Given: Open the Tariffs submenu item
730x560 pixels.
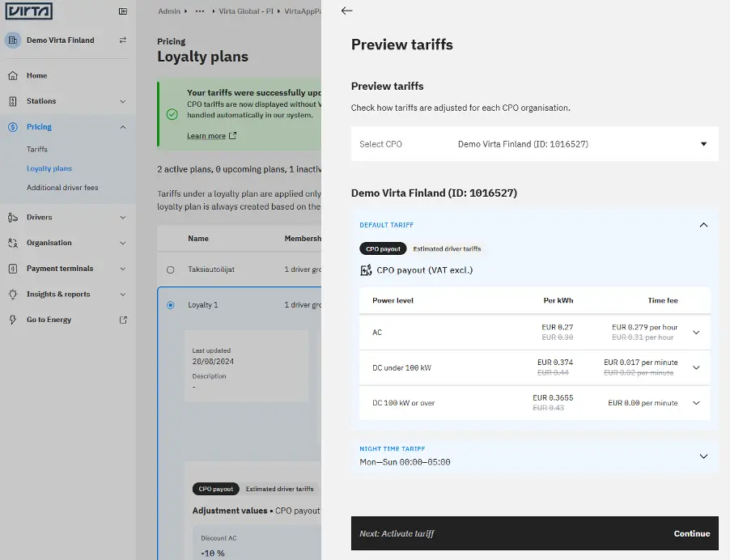Looking at the screenshot, I should tap(36, 150).
